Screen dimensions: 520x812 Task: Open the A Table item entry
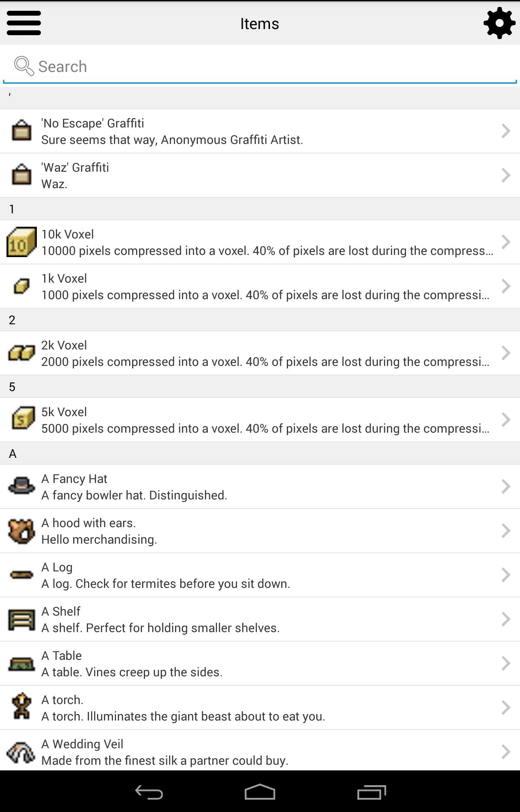pos(260,663)
